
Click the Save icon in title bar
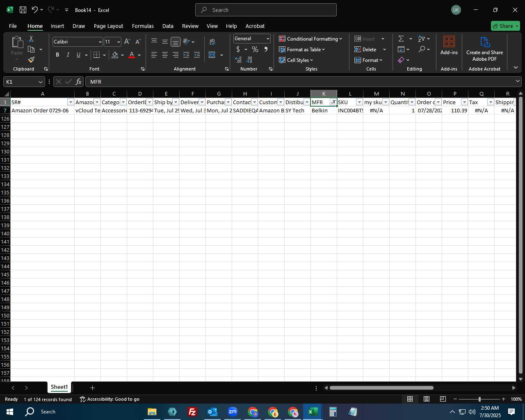coord(23,10)
